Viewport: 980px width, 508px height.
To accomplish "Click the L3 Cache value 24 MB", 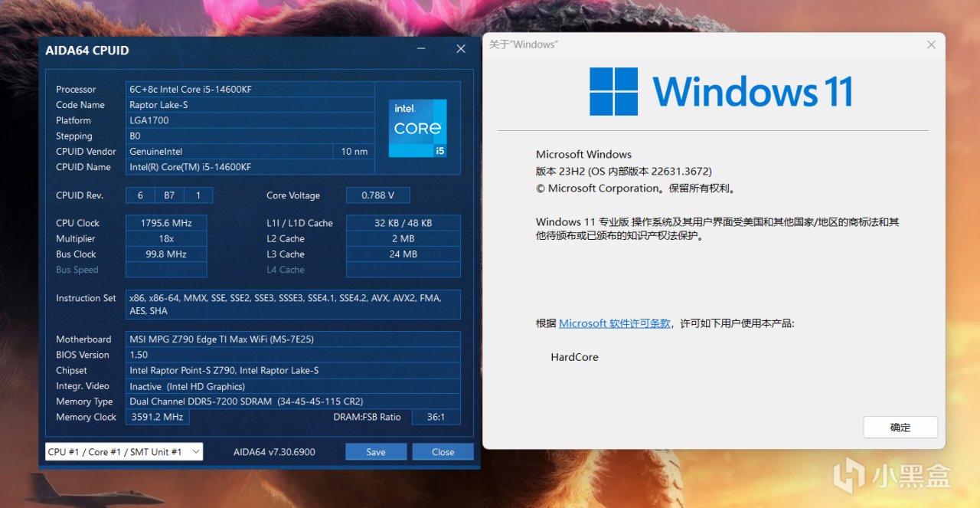I will pos(403,254).
